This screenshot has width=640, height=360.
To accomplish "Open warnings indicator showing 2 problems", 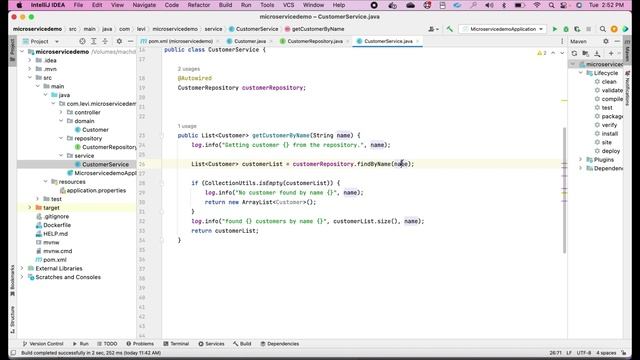I will tap(542, 53).
